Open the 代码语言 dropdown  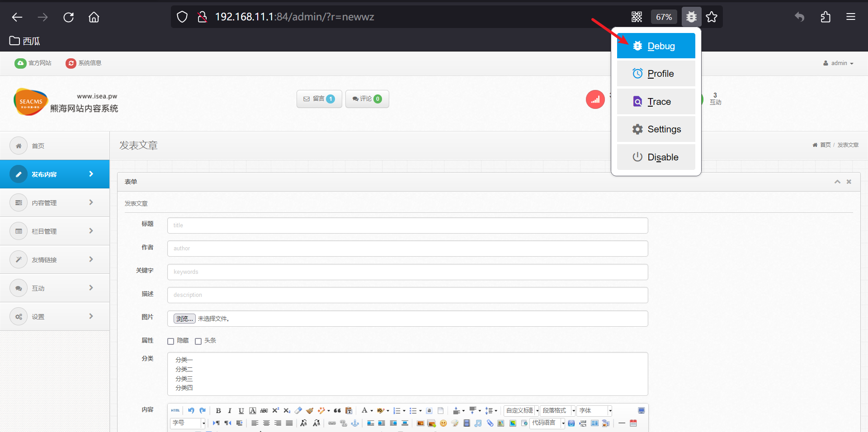[x=547, y=423]
